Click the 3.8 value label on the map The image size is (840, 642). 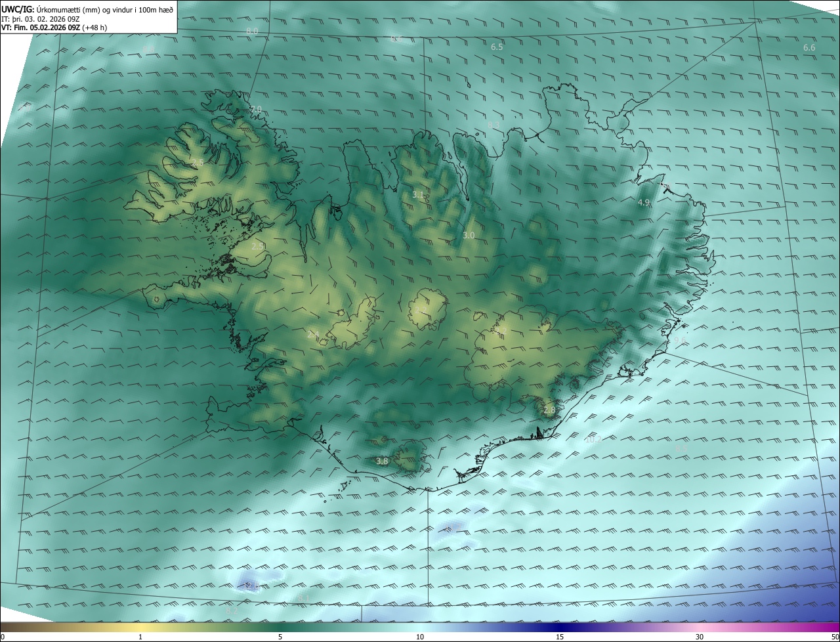[382, 461]
